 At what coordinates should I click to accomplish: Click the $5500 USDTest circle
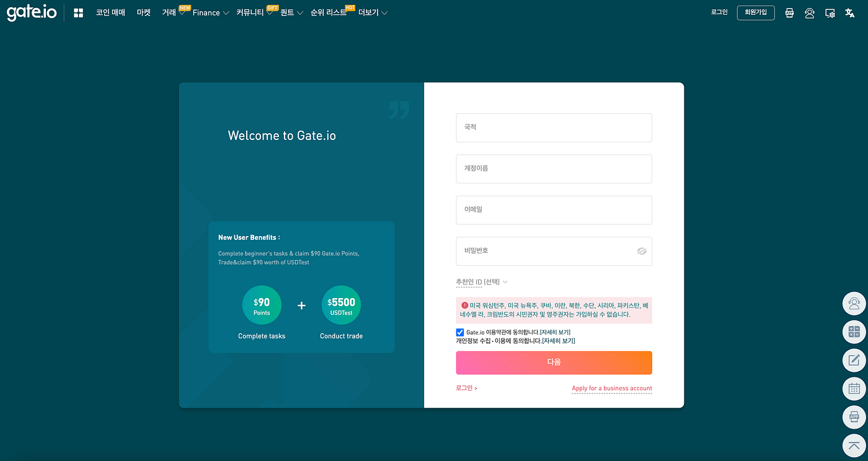tap(341, 305)
